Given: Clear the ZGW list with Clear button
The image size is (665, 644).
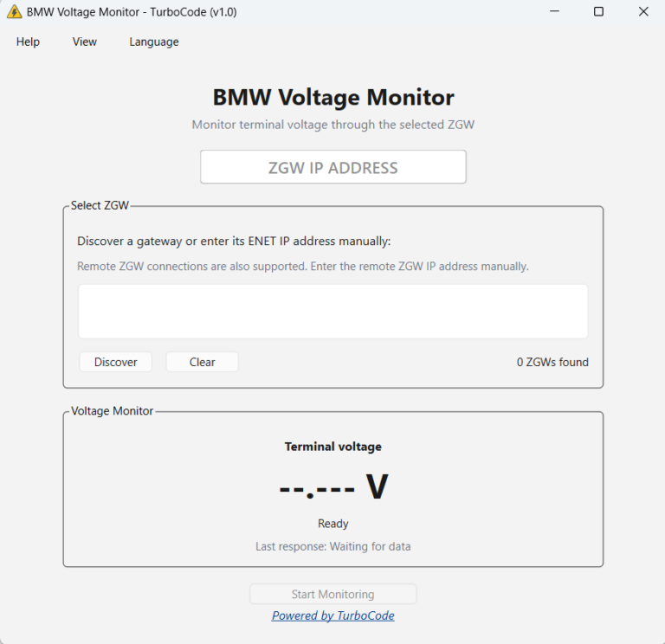Looking at the screenshot, I should (202, 362).
